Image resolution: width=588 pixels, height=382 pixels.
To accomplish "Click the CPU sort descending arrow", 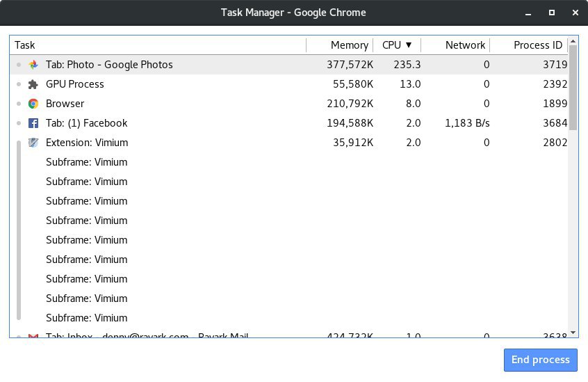I will (x=409, y=45).
